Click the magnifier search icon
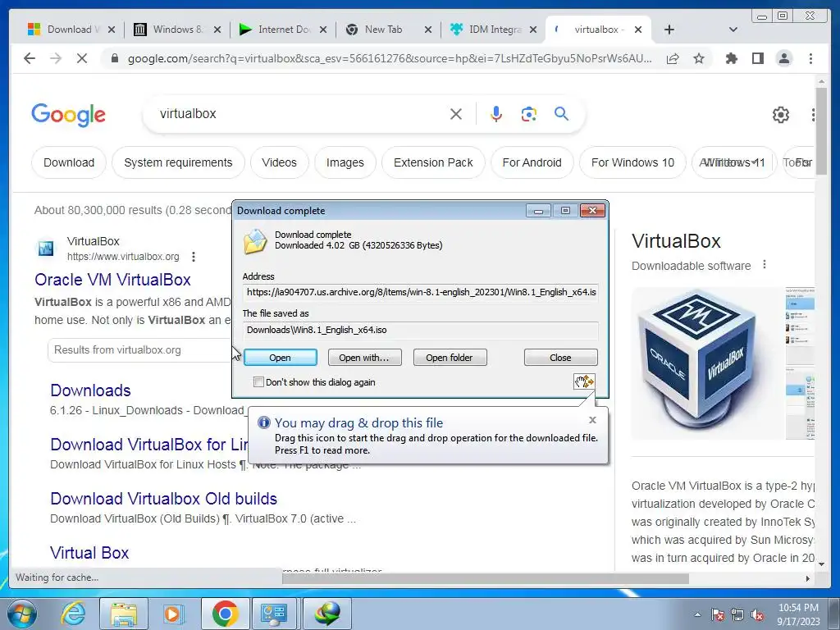Viewport: 840px width, 630px height. (x=561, y=113)
